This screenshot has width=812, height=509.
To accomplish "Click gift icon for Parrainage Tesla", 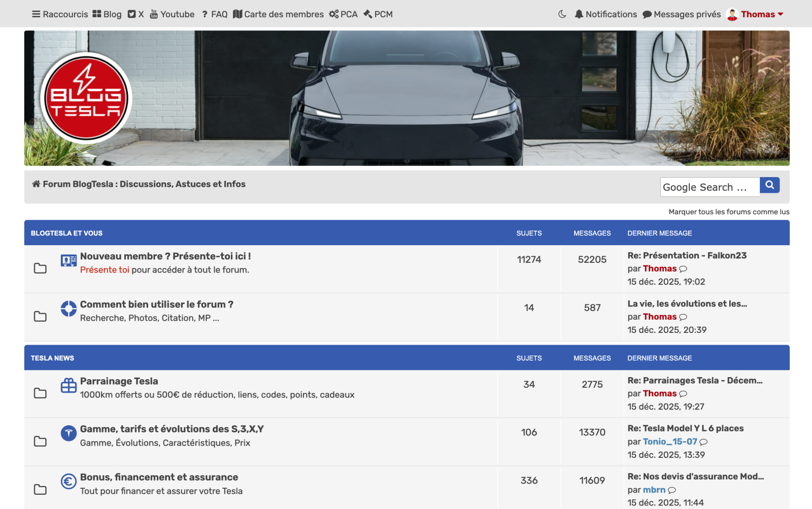I will [69, 386].
